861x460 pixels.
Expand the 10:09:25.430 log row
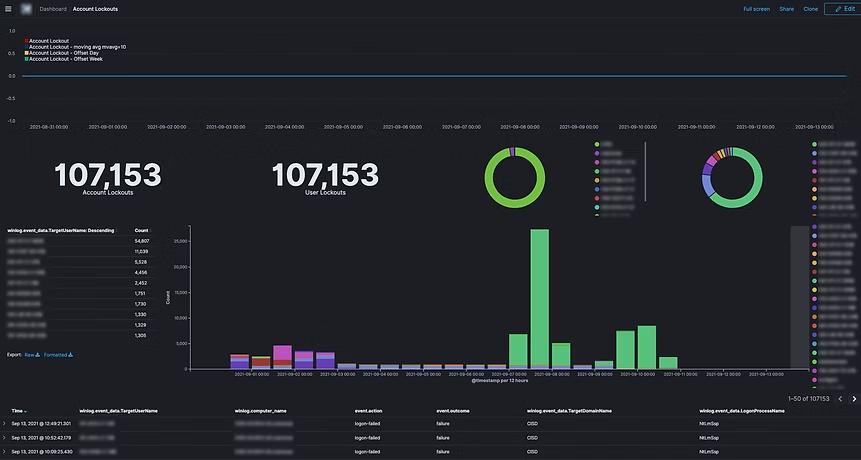pos(4,452)
